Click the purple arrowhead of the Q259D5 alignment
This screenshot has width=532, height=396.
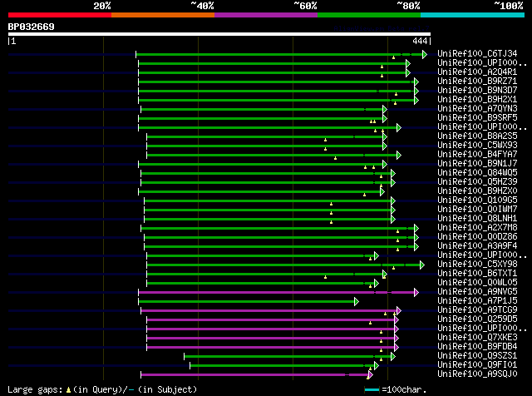click(x=397, y=320)
